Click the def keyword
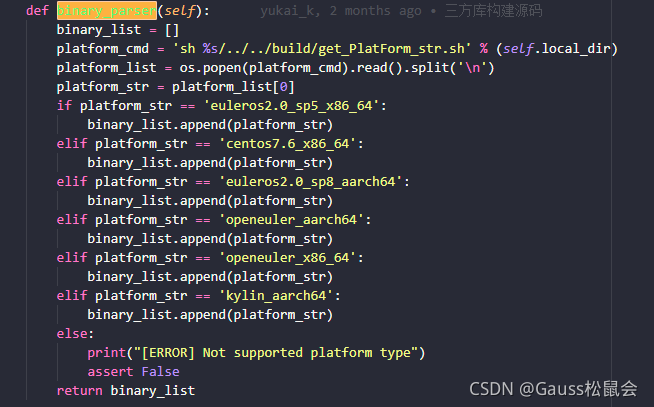This screenshot has width=654, height=407. pyautogui.click(x=38, y=10)
